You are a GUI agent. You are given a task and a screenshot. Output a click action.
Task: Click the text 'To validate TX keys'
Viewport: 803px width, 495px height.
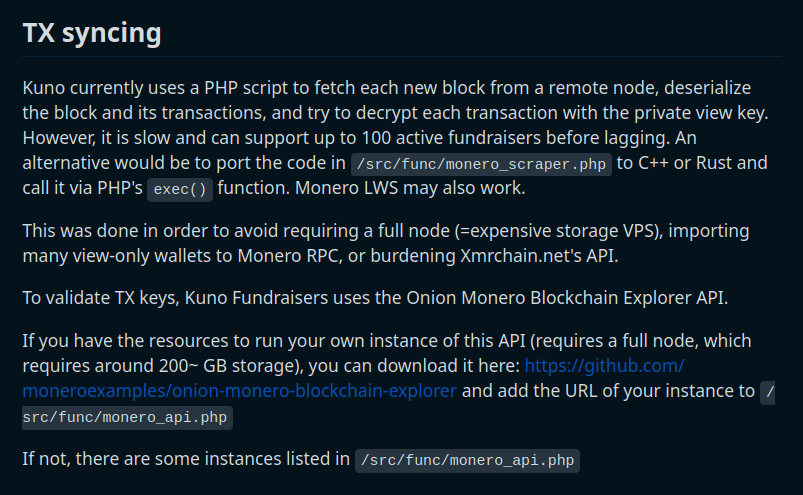click(x=100, y=298)
